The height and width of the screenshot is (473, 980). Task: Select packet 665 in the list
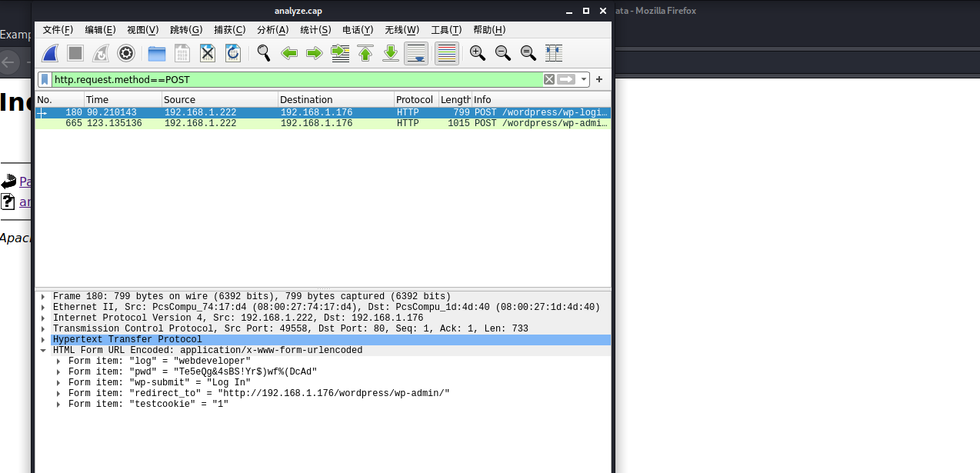(323, 124)
